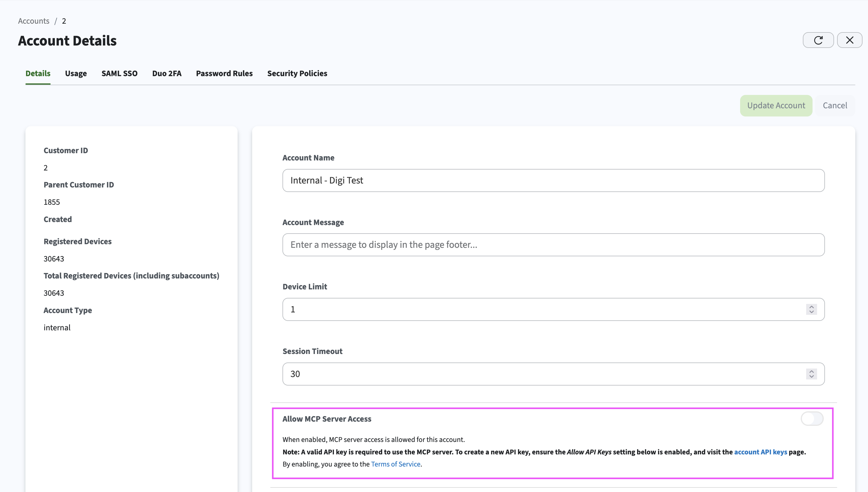Click the refresh account details icon

(818, 40)
